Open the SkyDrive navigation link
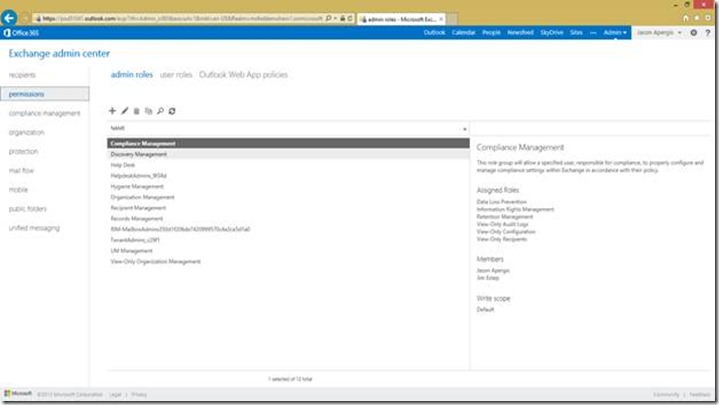 tap(552, 33)
